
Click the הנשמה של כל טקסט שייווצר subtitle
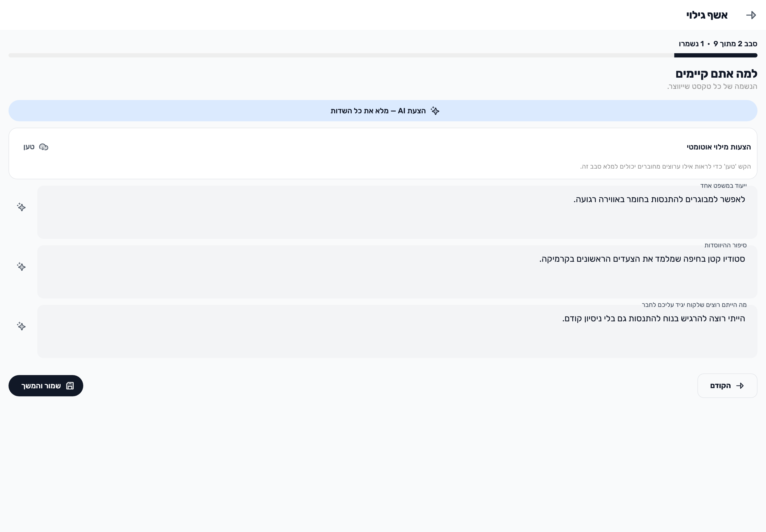pyautogui.click(x=712, y=86)
